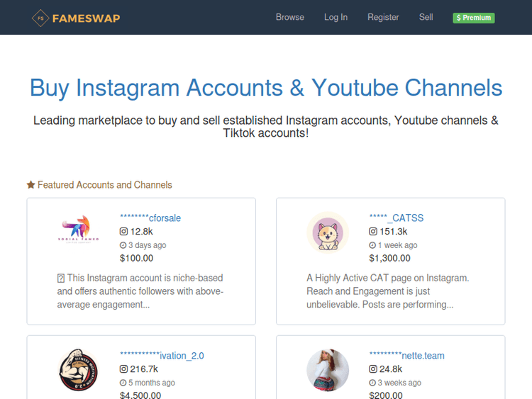
Task: Click the Instagram icon beside 24.8k
Action: point(373,369)
